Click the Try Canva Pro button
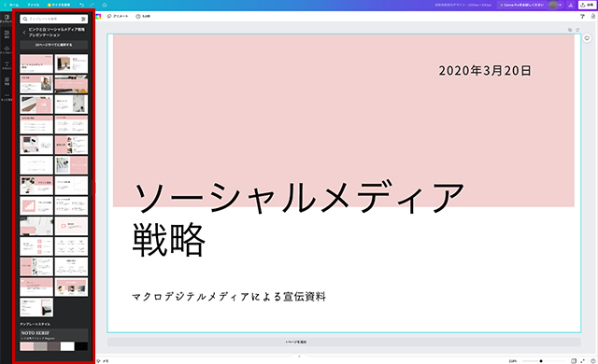The width and height of the screenshot is (598, 364). [x=521, y=5]
